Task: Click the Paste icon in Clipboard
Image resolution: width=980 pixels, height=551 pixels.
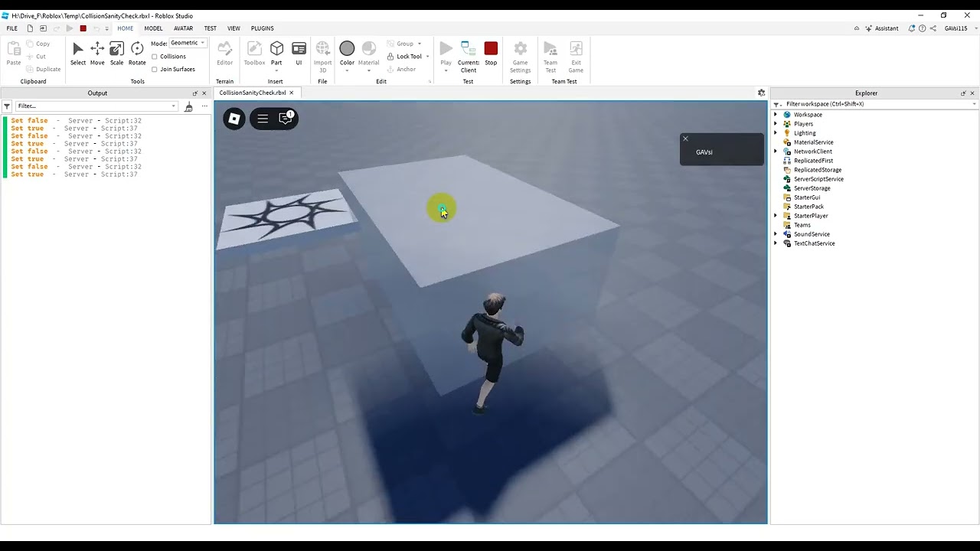Action: pos(14,50)
